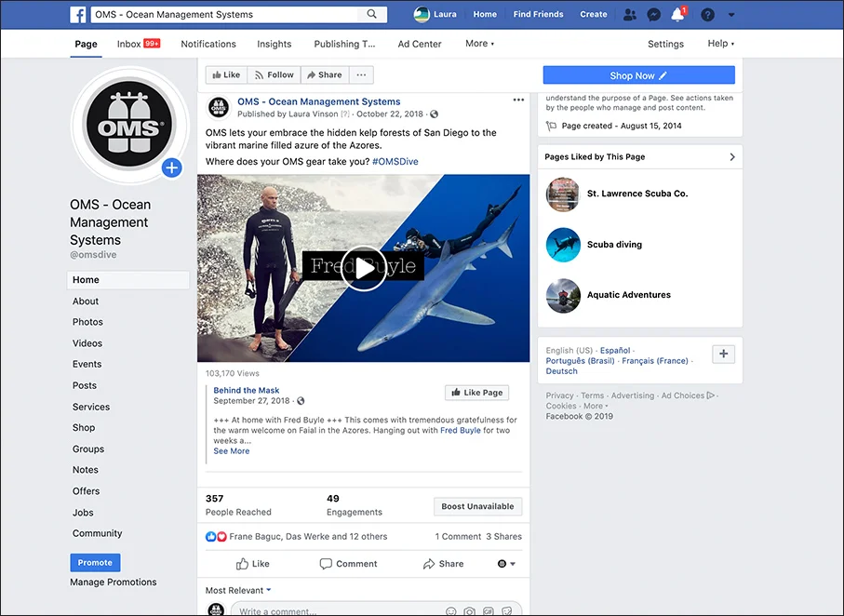Select Español language link
The image size is (844, 616).
point(615,351)
